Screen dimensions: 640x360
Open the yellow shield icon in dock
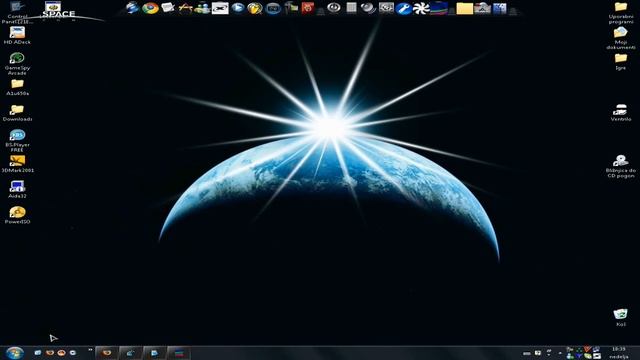[255, 8]
